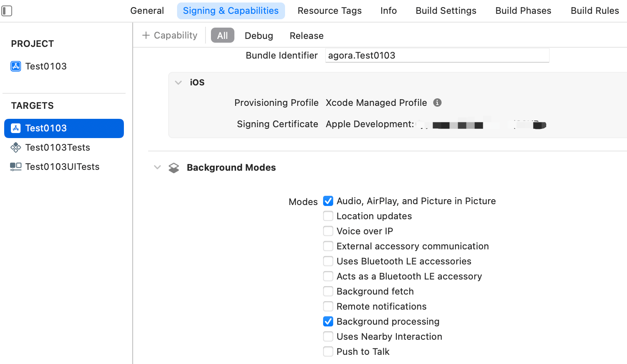
Task: Select the All configuration filter
Action: pyautogui.click(x=223, y=36)
